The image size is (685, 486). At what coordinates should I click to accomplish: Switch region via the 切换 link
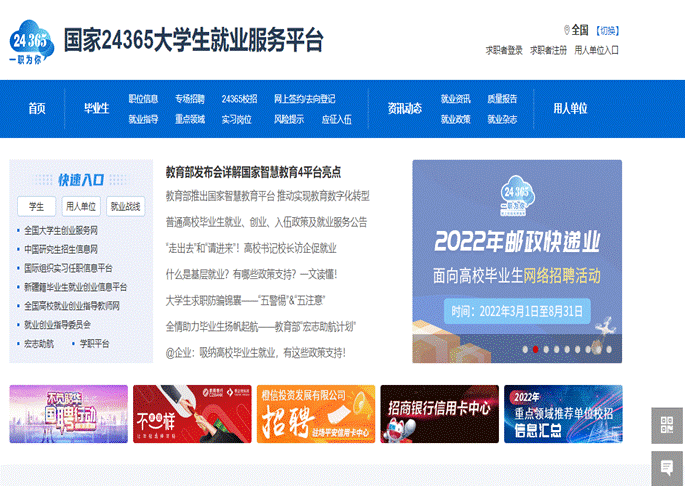(606, 30)
